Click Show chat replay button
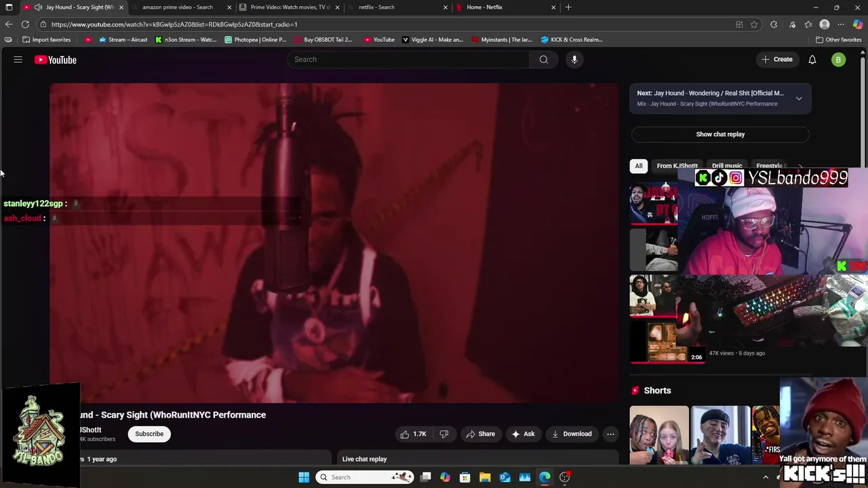868x488 pixels. (720, 134)
